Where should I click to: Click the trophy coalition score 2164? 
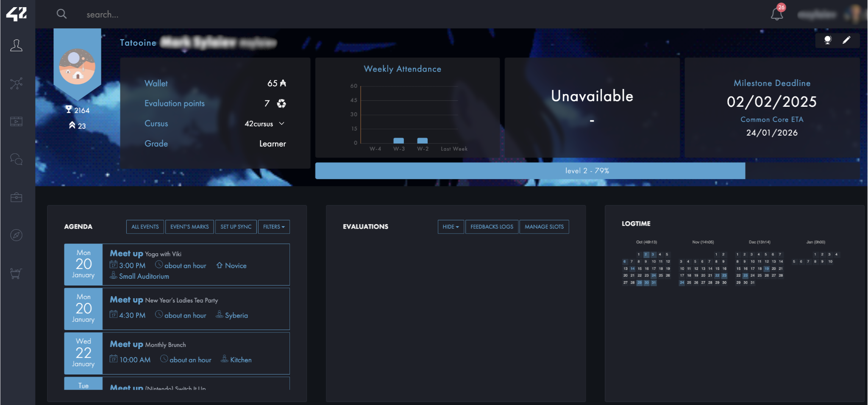pos(77,110)
